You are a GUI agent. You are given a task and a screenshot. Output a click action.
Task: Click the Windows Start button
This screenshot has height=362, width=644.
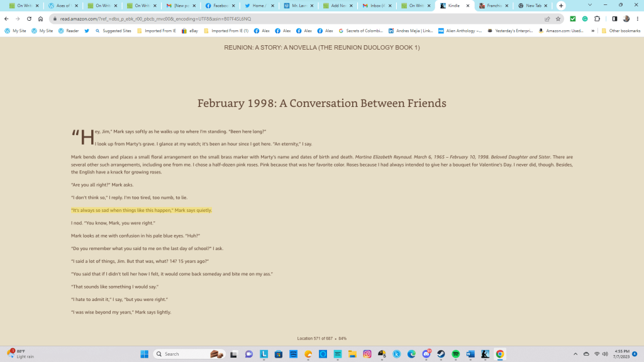point(144,354)
